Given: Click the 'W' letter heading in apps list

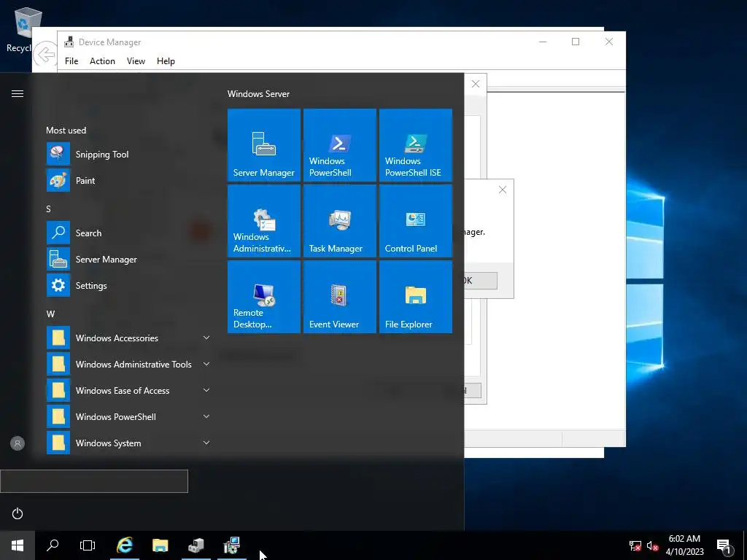Looking at the screenshot, I should click(x=50, y=314).
